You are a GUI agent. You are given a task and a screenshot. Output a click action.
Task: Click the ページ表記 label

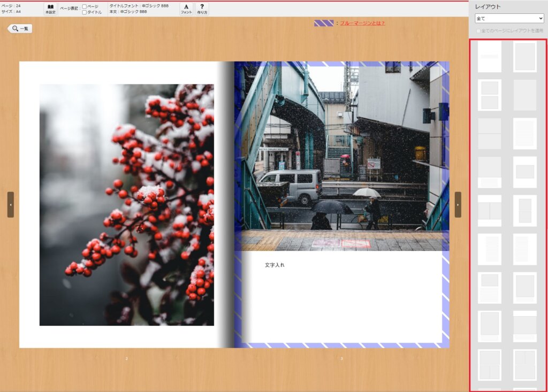pos(69,9)
